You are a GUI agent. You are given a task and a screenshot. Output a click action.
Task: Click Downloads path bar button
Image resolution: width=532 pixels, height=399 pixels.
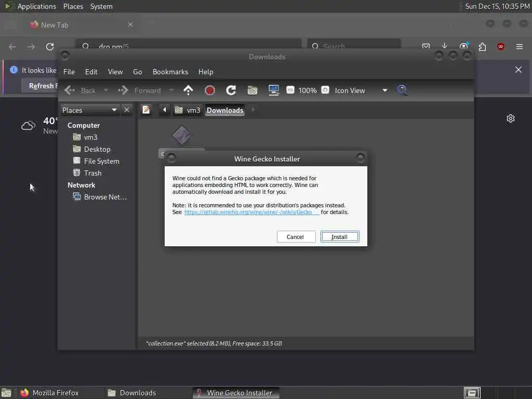click(225, 110)
